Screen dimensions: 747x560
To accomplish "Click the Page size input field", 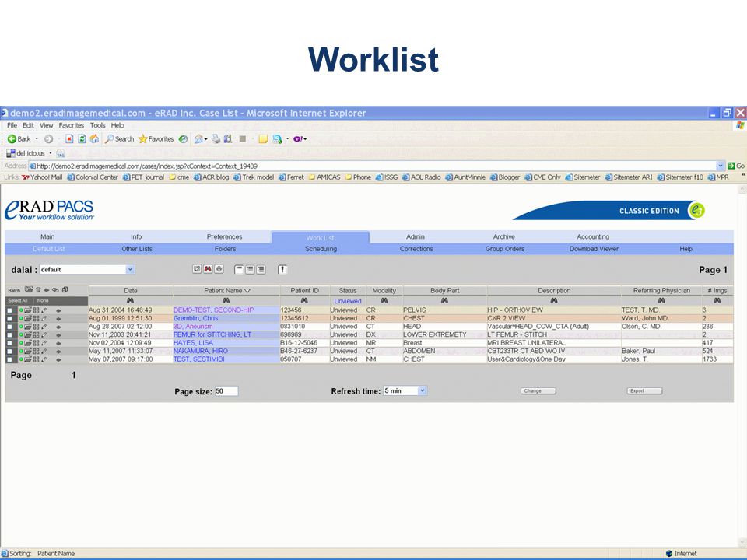I will (x=226, y=391).
